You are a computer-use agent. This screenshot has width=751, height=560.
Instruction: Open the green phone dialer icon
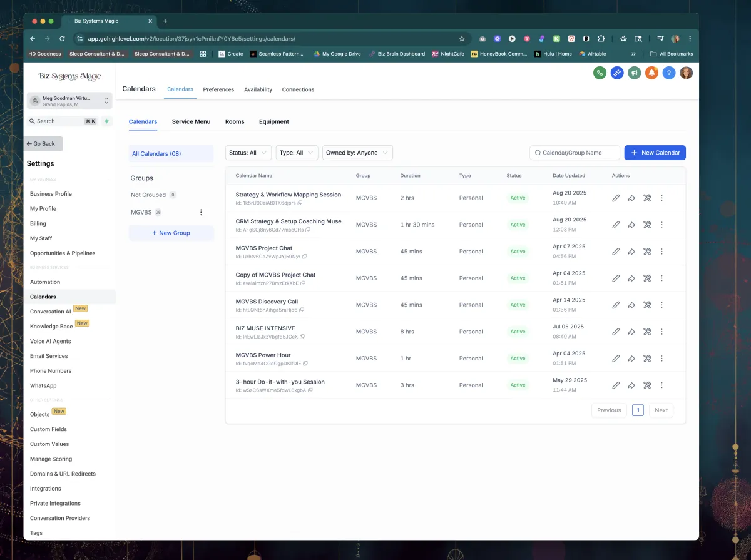point(600,73)
